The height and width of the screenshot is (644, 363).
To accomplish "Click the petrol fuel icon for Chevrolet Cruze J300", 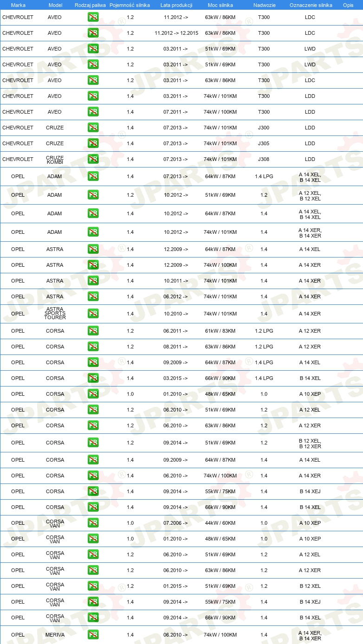I will tap(93, 128).
